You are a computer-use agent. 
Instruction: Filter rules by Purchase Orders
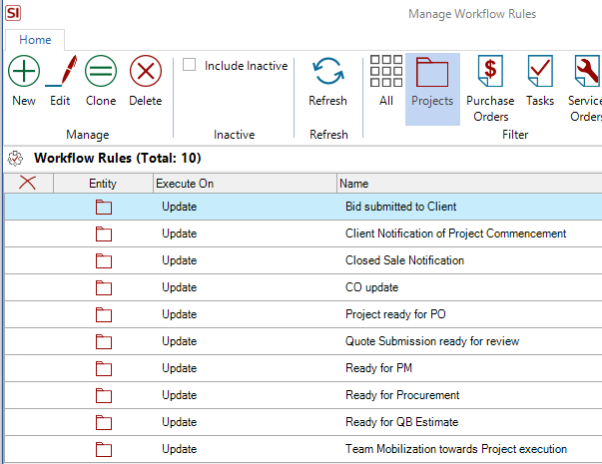[490, 74]
